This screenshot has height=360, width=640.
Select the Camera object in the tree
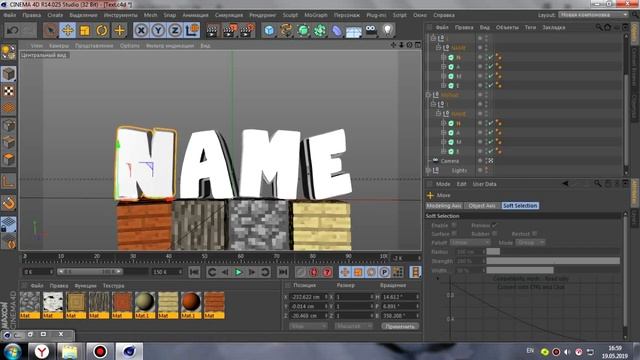[x=449, y=161]
